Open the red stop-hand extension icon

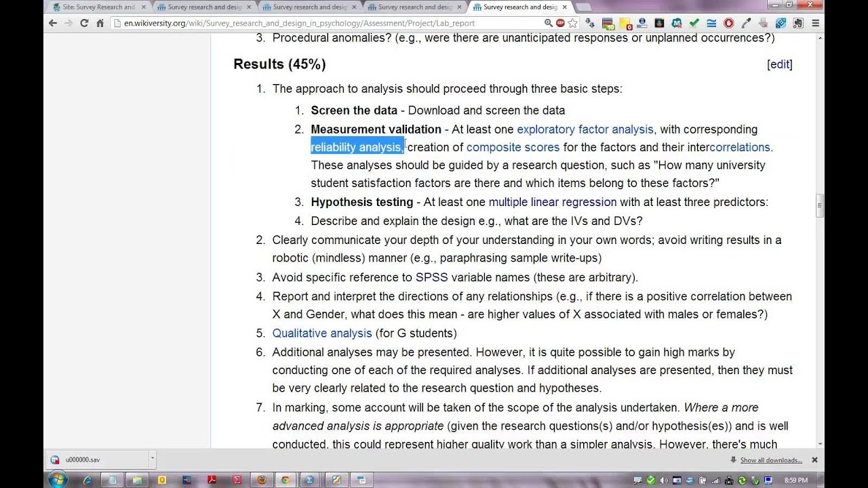729,23
